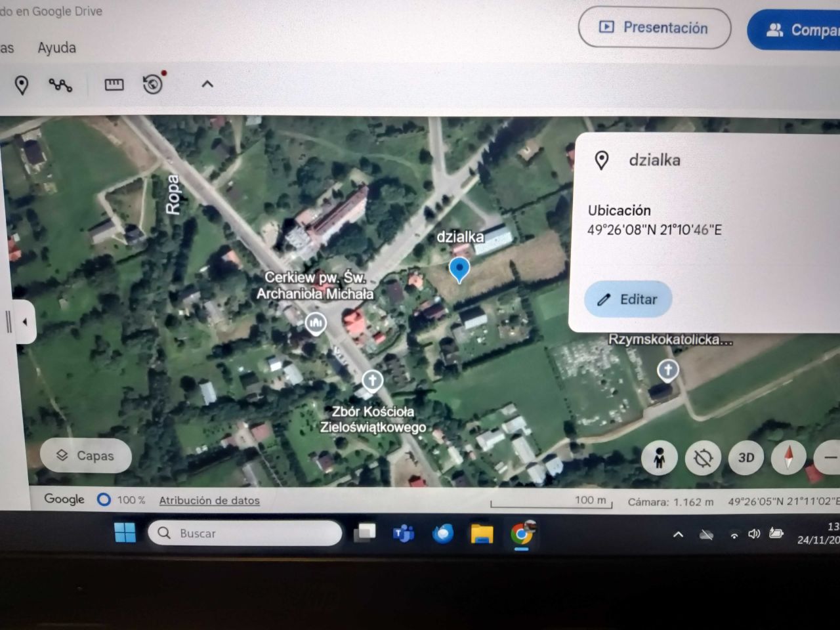Select the Draw path tool
The height and width of the screenshot is (630, 840).
point(60,84)
